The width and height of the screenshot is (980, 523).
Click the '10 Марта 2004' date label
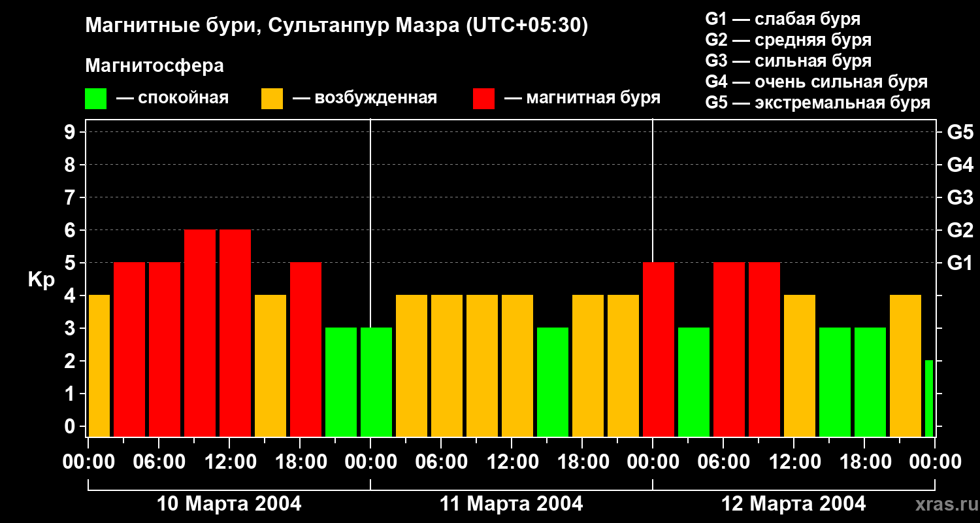pyautogui.click(x=229, y=504)
